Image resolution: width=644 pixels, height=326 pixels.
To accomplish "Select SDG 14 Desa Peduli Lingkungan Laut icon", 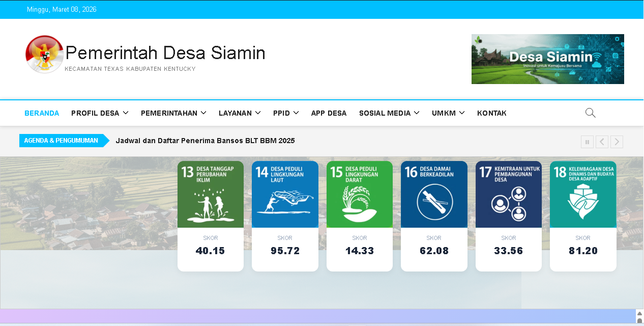I will [285, 194].
